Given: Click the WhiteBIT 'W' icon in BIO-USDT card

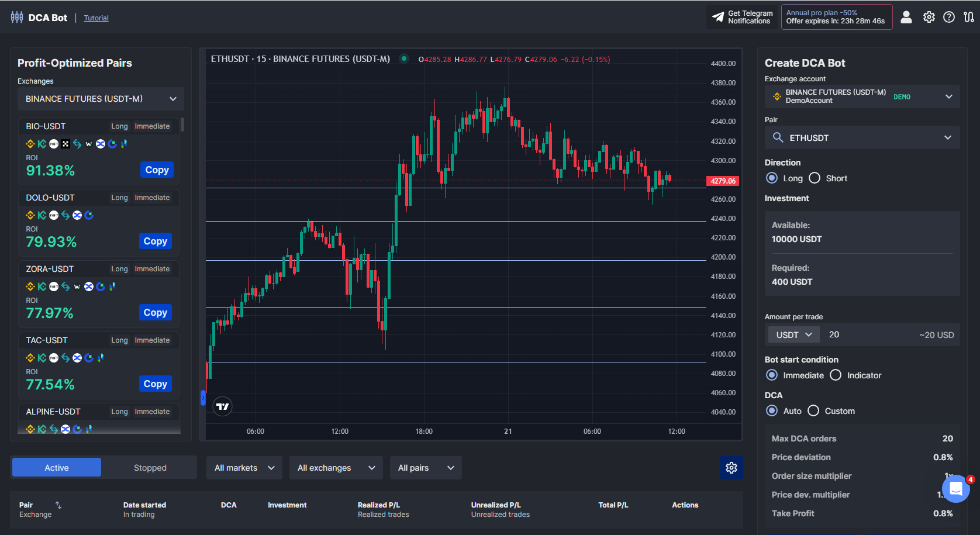Looking at the screenshot, I should coord(89,144).
